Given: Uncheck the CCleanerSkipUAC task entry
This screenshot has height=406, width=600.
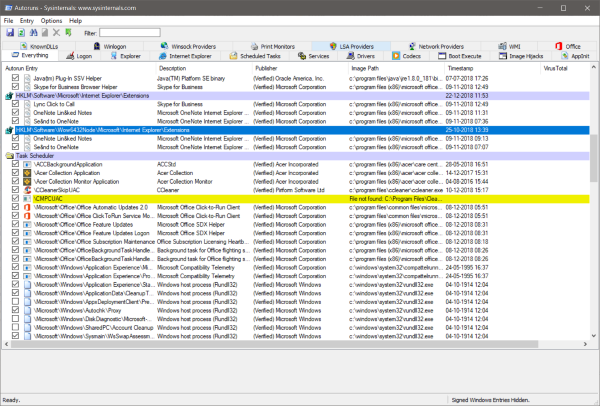Looking at the screenshot, I should pyautogui.click(x=15, y=190).
